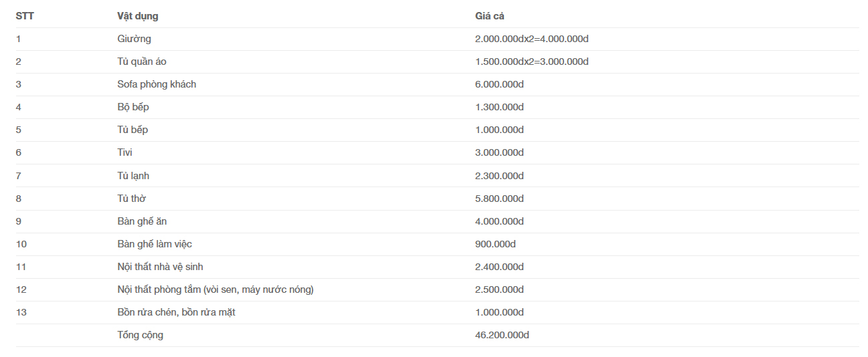Select the "Nội thất nhà vệ sinh" cell
This screenshot has width=868, height=357.
(x=160, y=267)
